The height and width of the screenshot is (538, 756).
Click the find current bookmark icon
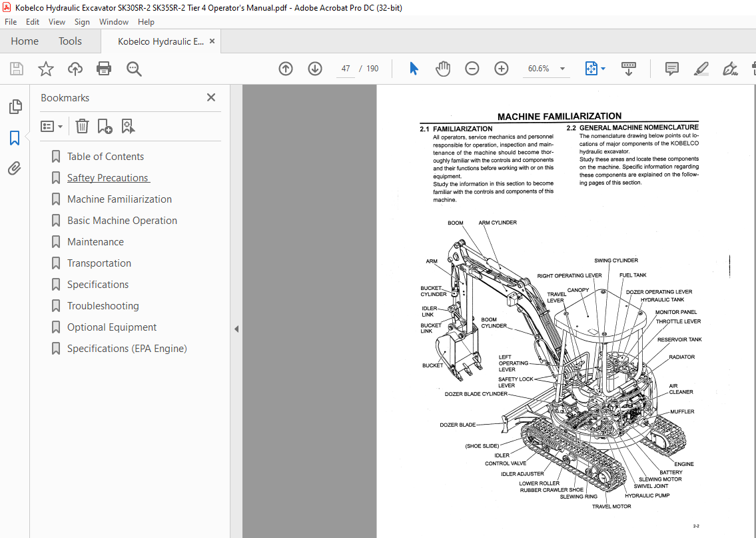coord(128,127)
